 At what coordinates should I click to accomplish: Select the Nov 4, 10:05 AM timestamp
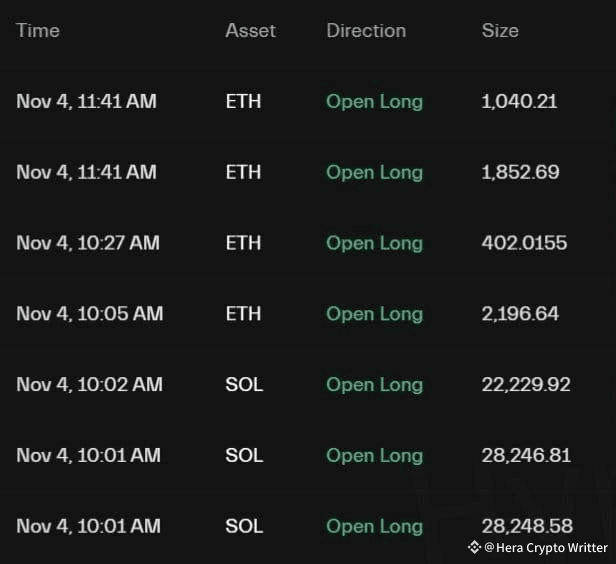89,314
